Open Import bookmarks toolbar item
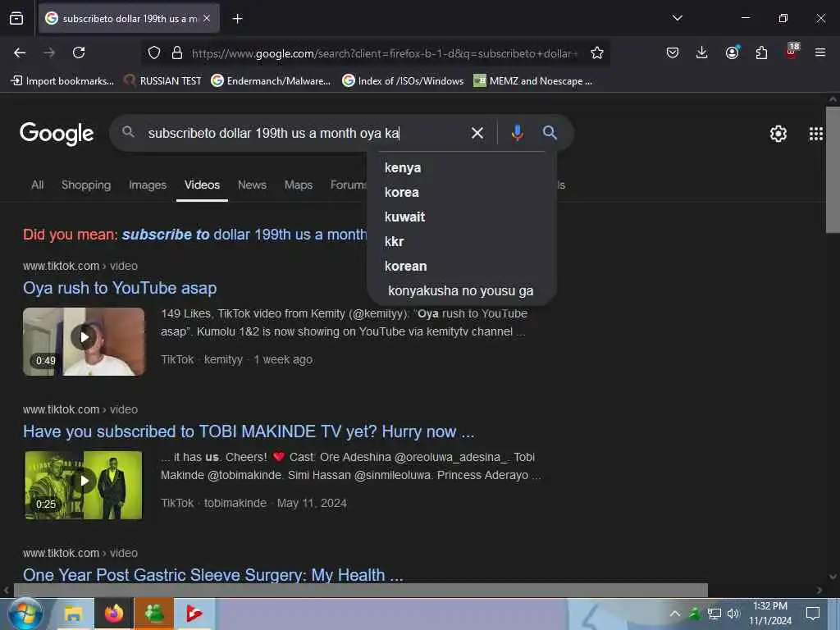 [x=62, y=81]
